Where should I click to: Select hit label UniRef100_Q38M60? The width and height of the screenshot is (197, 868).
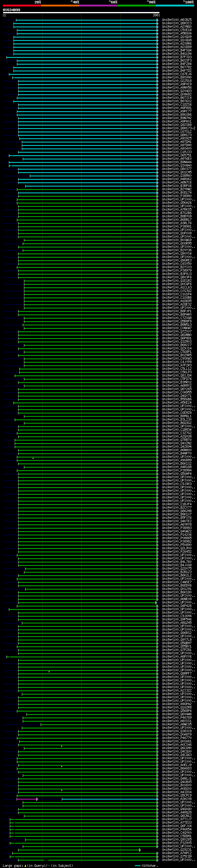(176, 176)
